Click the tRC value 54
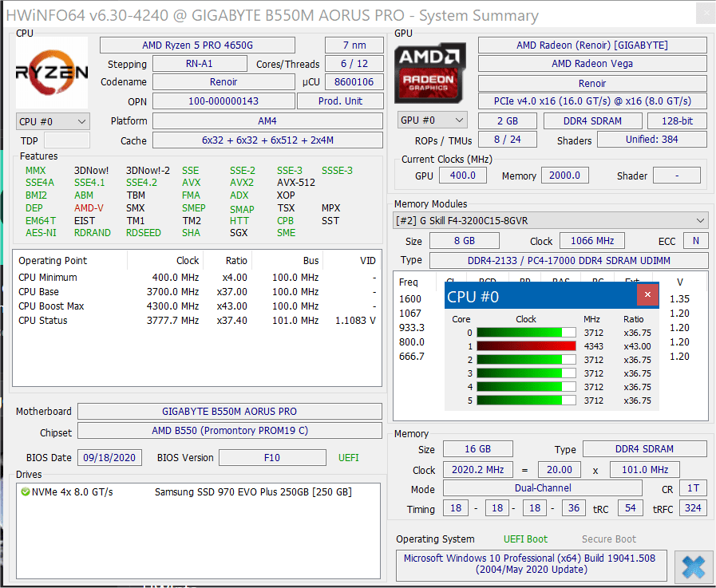The height and width of the screenshot is (588, 716). (x=630, y=507)
